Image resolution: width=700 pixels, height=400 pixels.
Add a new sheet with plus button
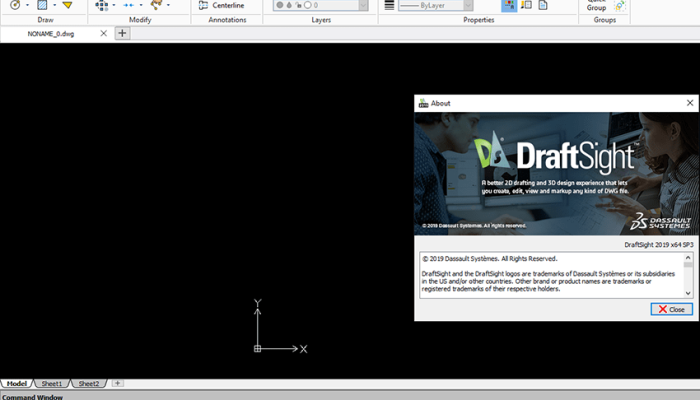pos(117,383)
